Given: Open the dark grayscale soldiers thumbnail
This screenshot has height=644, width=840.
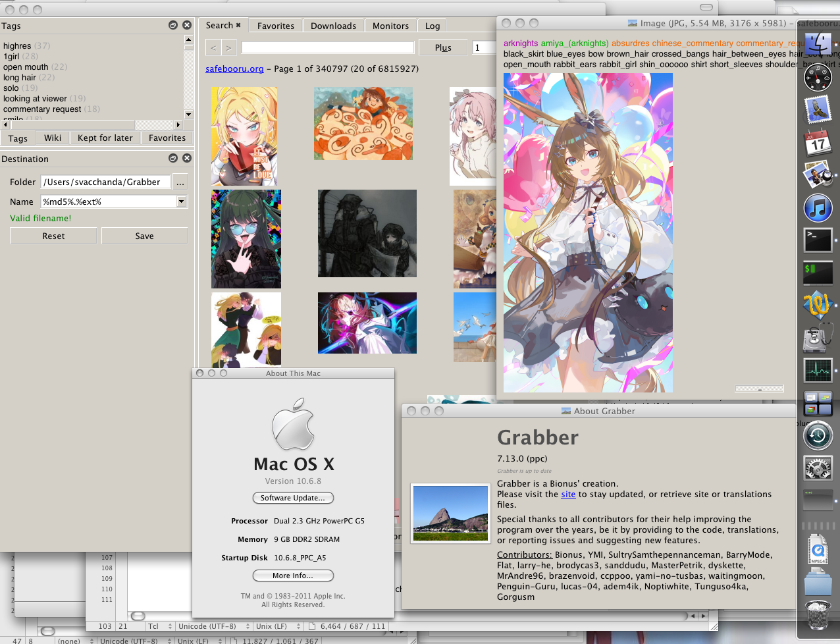Looking at the screenshot, I should point(367,233).
